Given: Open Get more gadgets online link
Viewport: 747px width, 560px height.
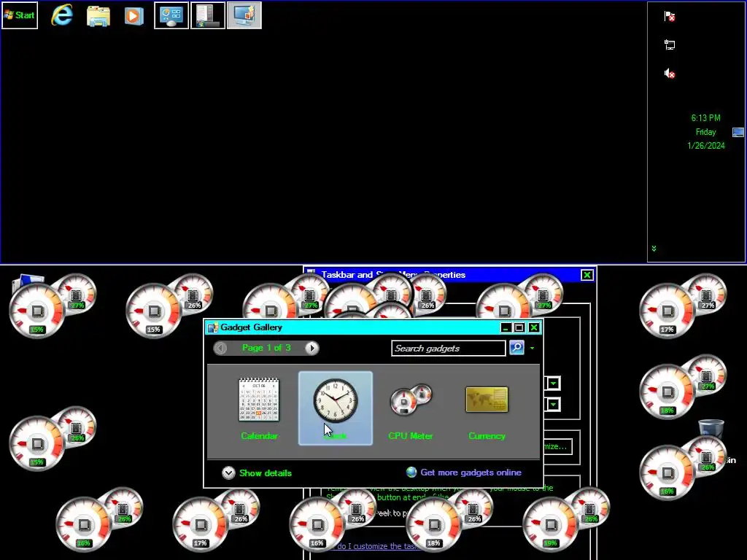Looking at the screenshot, I should coord(464,472).
